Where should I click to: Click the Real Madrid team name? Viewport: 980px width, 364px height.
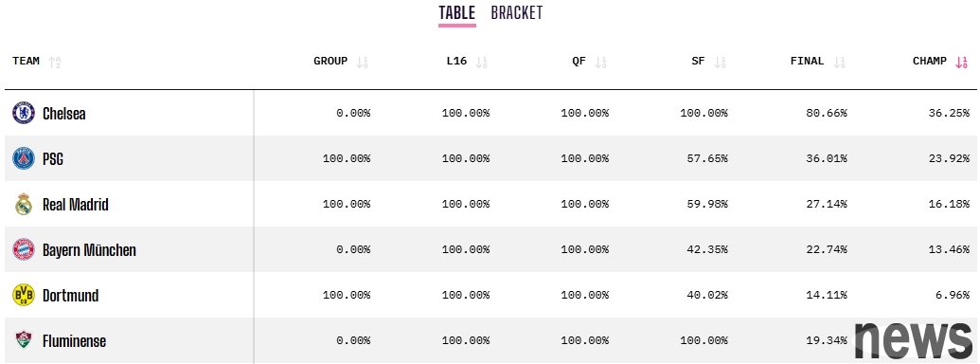[75, 205]
